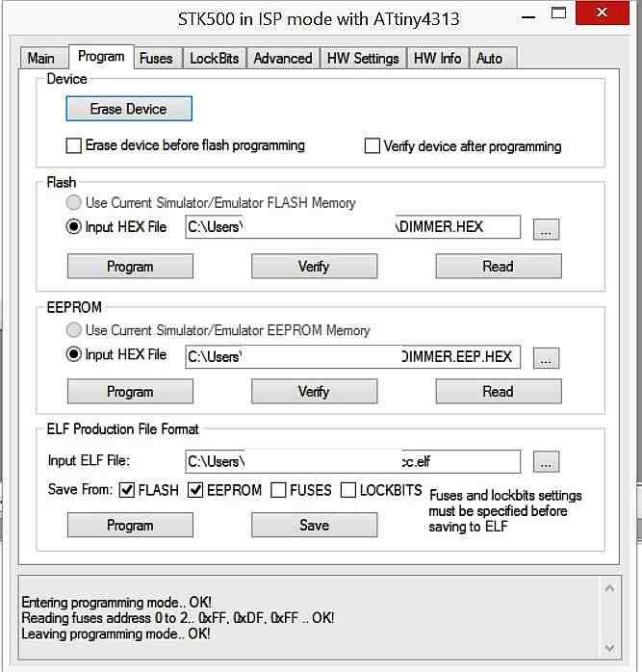Click the EEPROM HEX file path field
The width and height of the screenshot is (642, 672).
coord(352,356)
